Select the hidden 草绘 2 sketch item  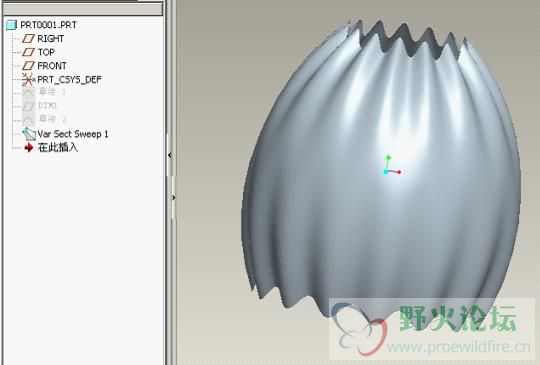(44, 119)
